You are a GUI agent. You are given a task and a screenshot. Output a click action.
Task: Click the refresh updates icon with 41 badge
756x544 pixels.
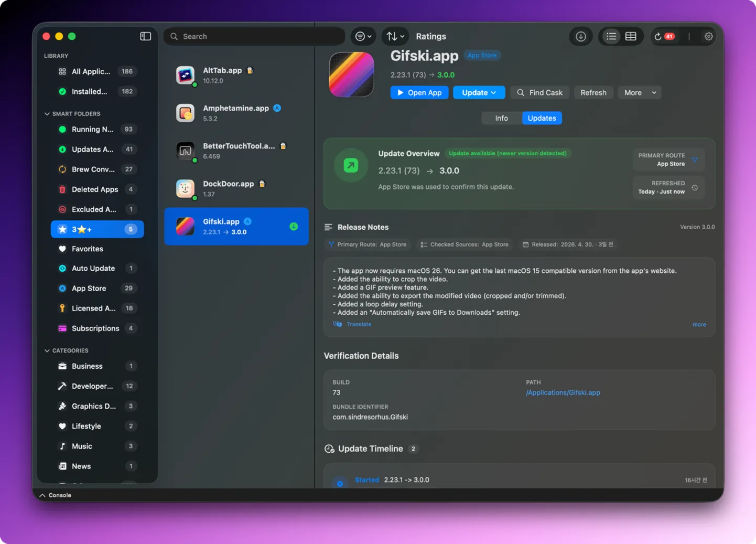(x=664, y=36)
